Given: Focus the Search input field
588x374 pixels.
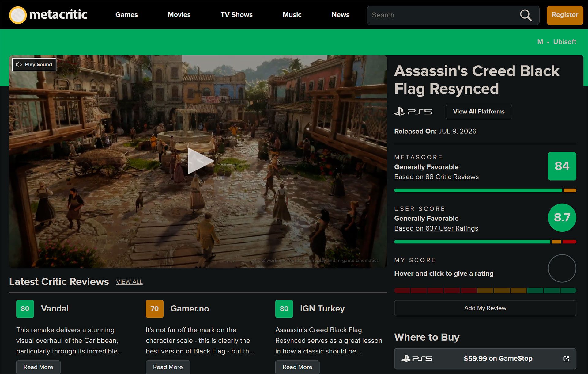Looking at the screenshot, I should (444, 15).
